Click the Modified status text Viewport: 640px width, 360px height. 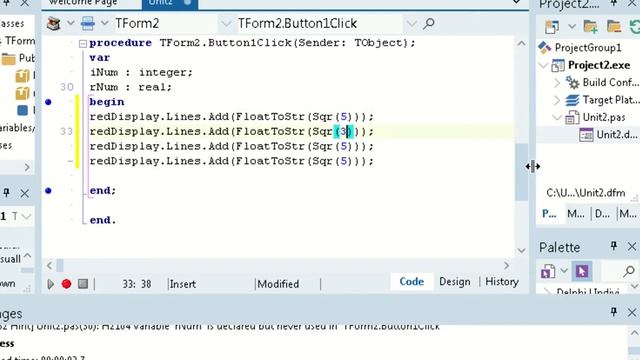point(278,284)
